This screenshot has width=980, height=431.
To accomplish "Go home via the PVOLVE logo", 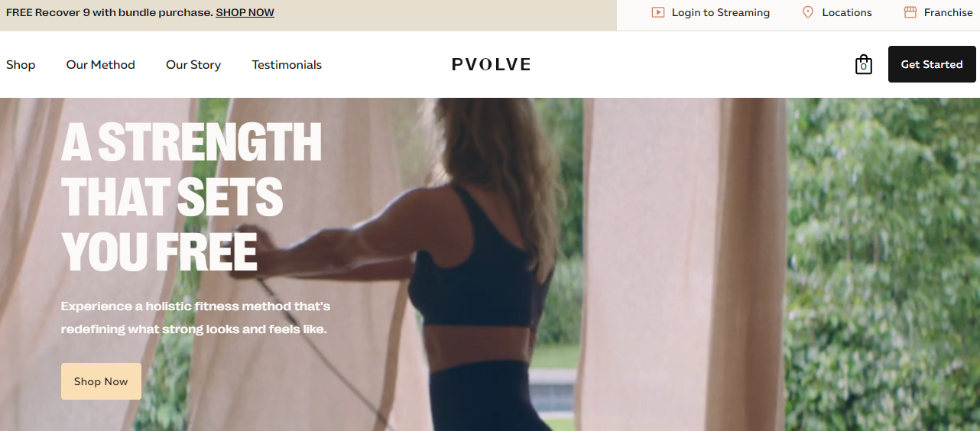I will pyautogui.click(x=491, y=65).
